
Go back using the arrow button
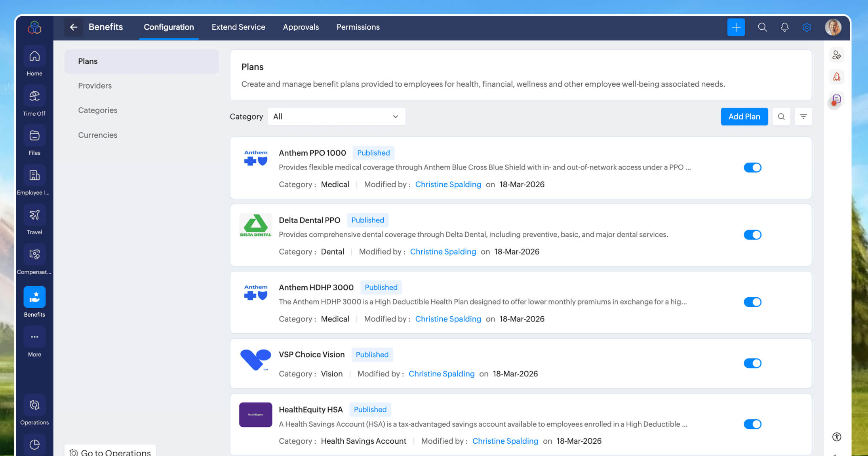click(74, 27)
